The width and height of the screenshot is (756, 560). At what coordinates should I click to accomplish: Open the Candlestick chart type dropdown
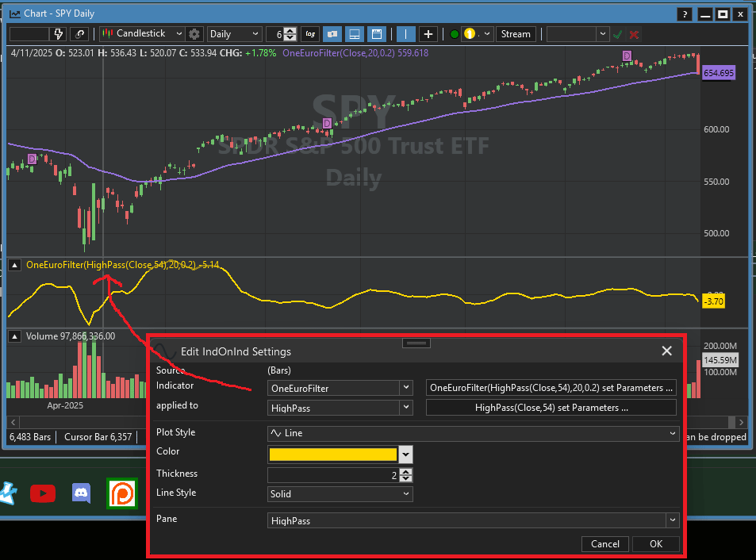pyautogui.click(x=142, y=34)
